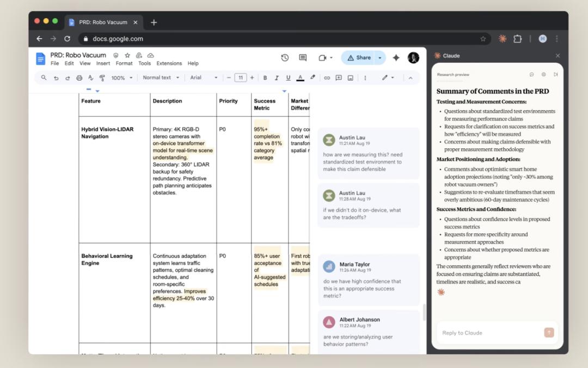Open the Insert menu
The image size is (588, 368).
[103, 63]
